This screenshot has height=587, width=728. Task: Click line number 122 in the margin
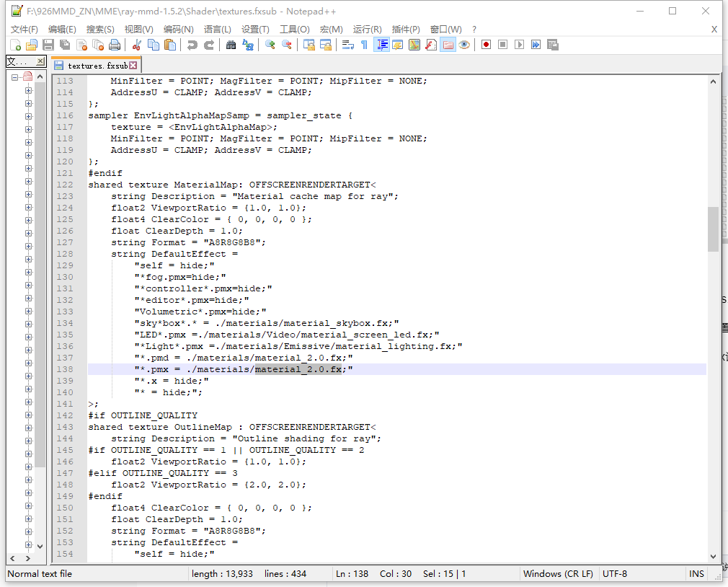[x=65, y=185]
